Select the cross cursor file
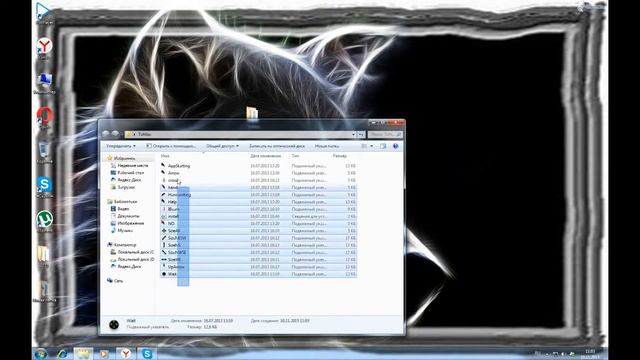The width and height of the screenshot is (640, 360). (258, 180)
